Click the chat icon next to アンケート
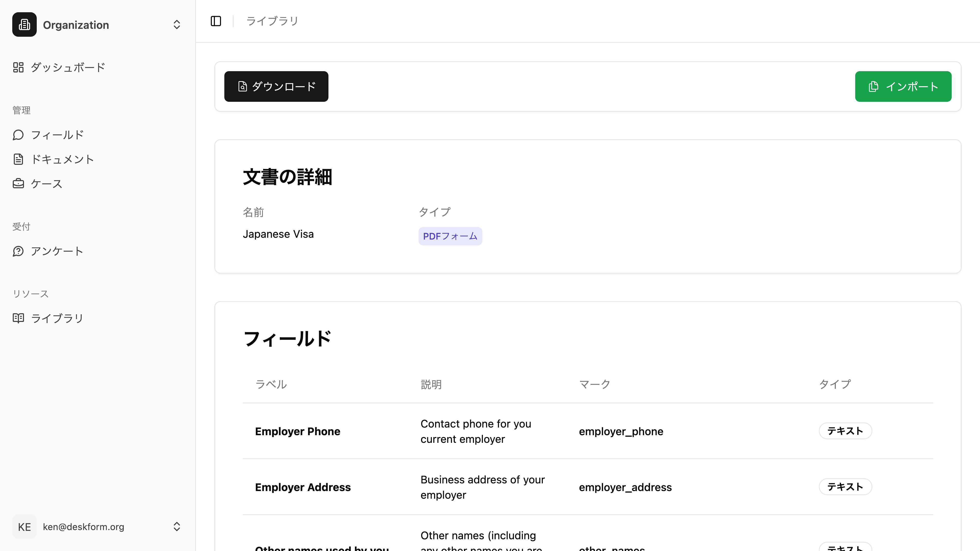Image resolution: width=980 pixels, height=551 pixels. point(18,251)
